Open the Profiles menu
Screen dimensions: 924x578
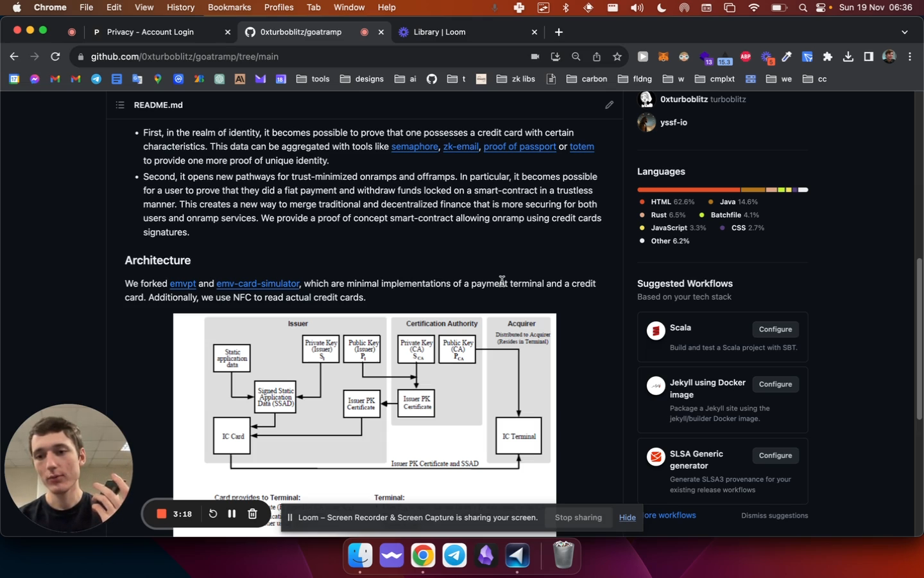278,7
